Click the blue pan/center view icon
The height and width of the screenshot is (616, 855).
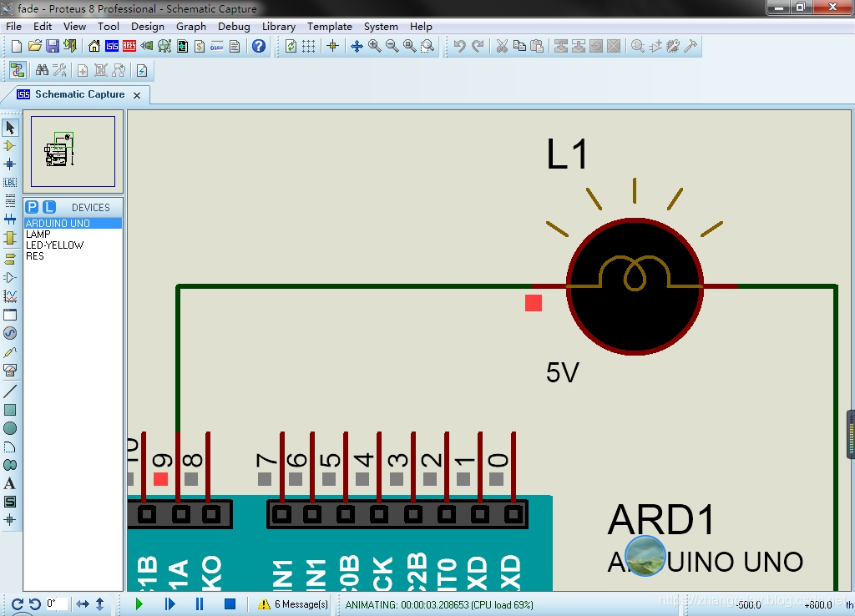357,47
